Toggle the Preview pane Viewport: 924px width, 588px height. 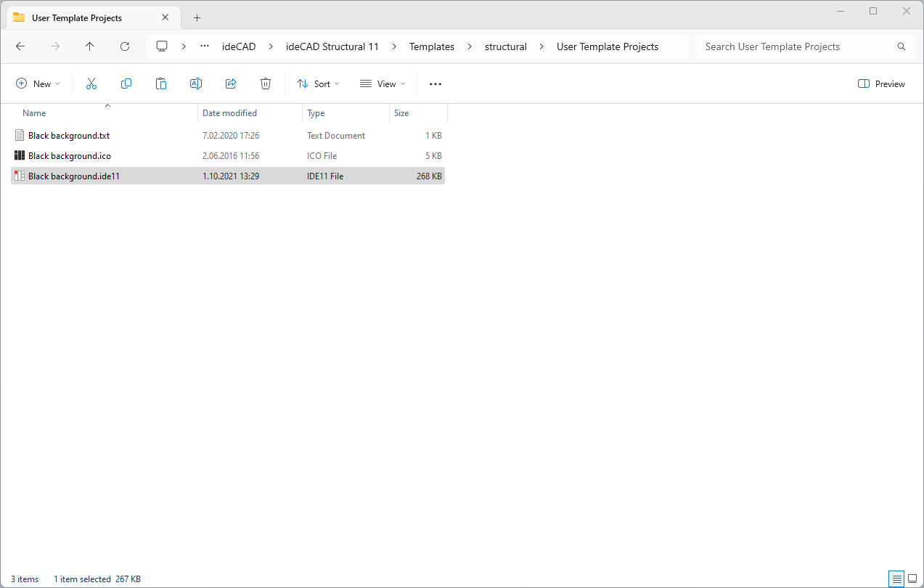pyautogui.click(x=881, y=84)
